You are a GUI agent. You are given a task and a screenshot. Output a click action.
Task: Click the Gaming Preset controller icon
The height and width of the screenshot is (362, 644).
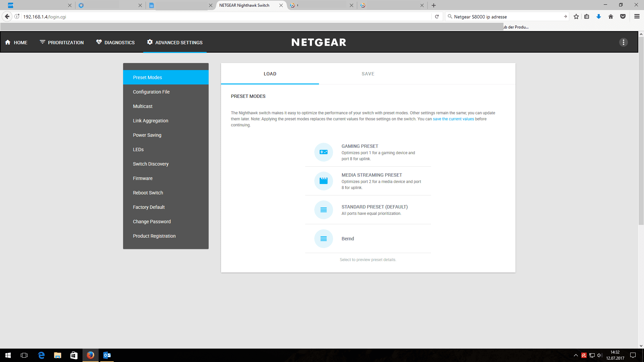(x=323, y=152)
